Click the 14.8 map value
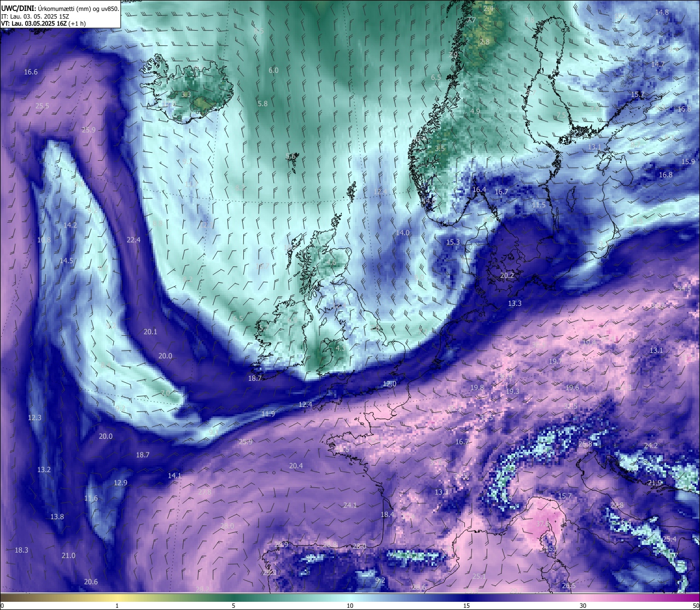Screen dimensions: 700x610 coord(662,13)
